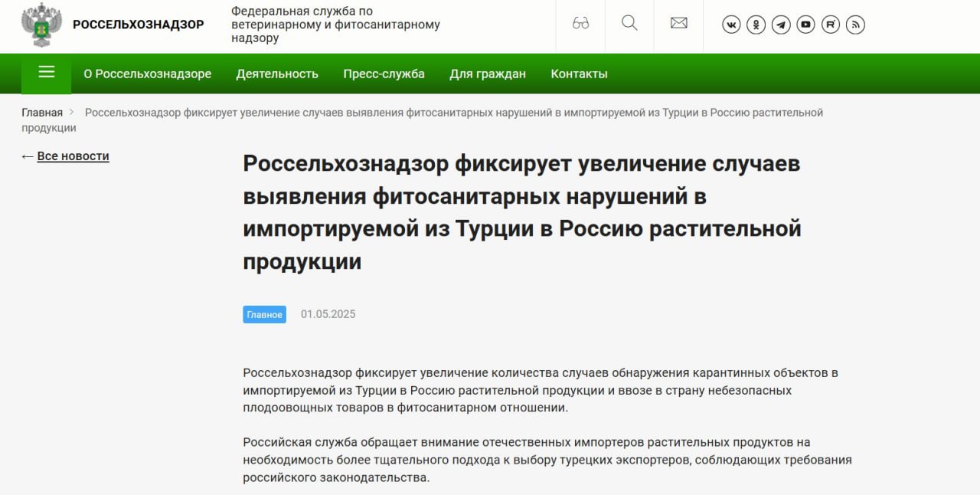
Task: Open the YouTube channel icon
Action: [x=805, y=25]
